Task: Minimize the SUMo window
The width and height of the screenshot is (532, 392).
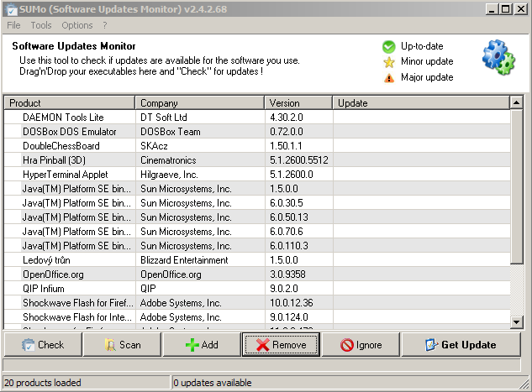Action: [491, 8]
